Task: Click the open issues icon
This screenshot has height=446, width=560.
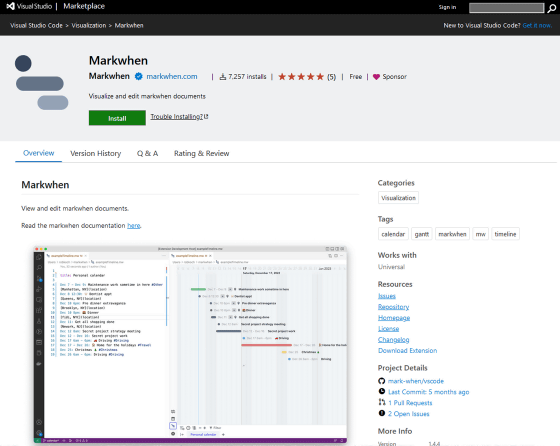Action: point(382,413)
